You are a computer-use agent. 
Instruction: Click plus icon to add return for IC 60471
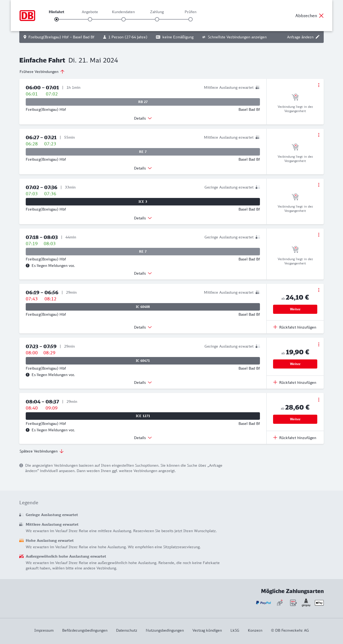pyautogui.click(x=275, y=382)
